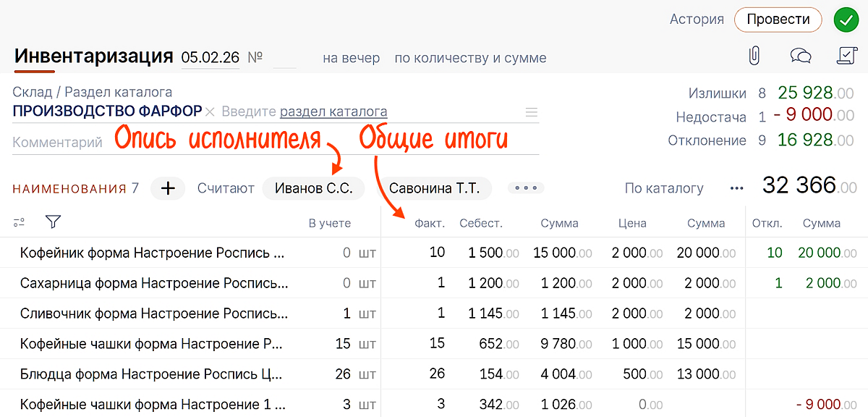Open the discussion chat bubbles icon
The width and height of the screenshot is (868, 417).
[800, 56]
